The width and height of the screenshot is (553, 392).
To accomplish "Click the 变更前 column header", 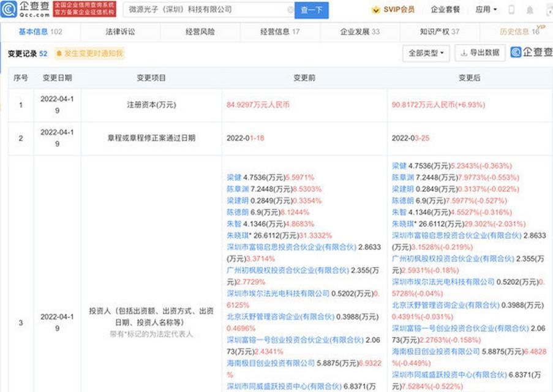I will point(304,78).
